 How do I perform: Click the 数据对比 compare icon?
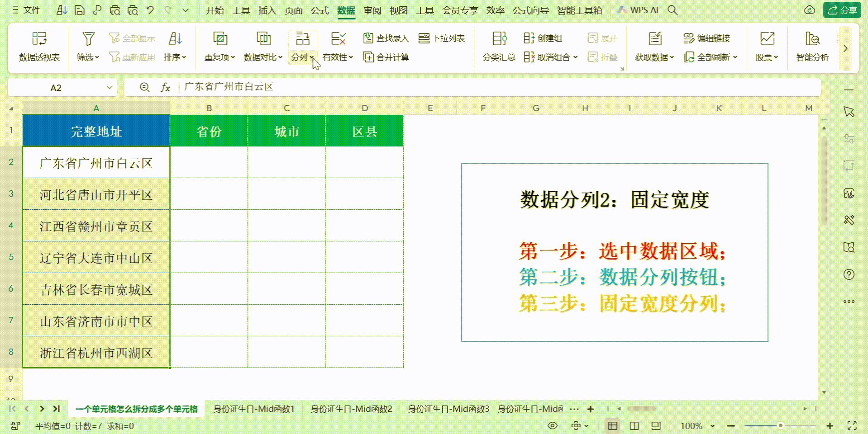263,39
